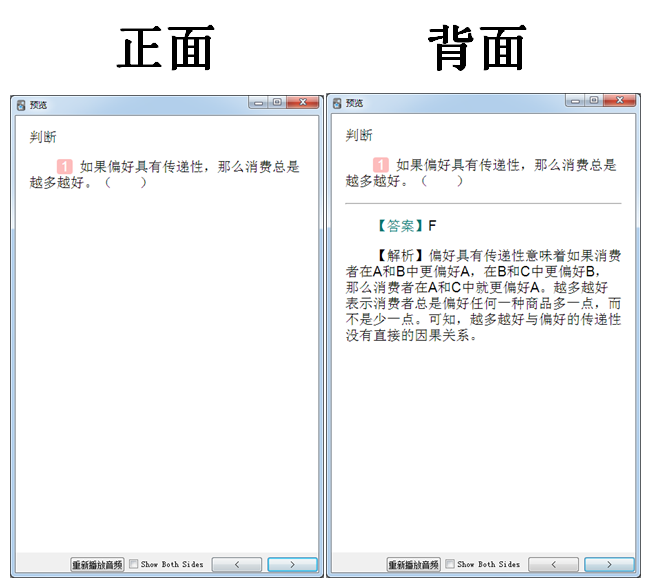The image size is (647, 583).
Task: Click the 判断 label in right window
Action: point(359,135)
